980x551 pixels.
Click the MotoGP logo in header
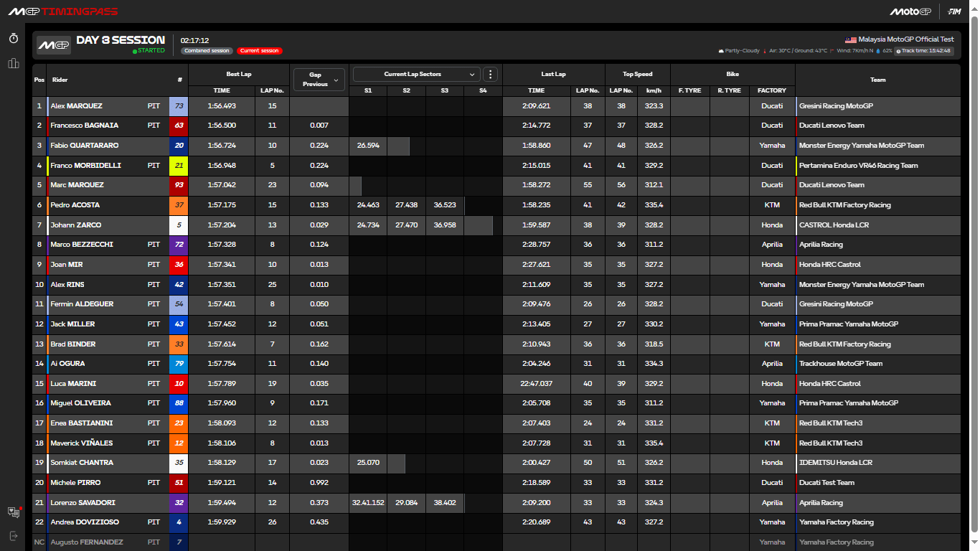coord(910,11)
